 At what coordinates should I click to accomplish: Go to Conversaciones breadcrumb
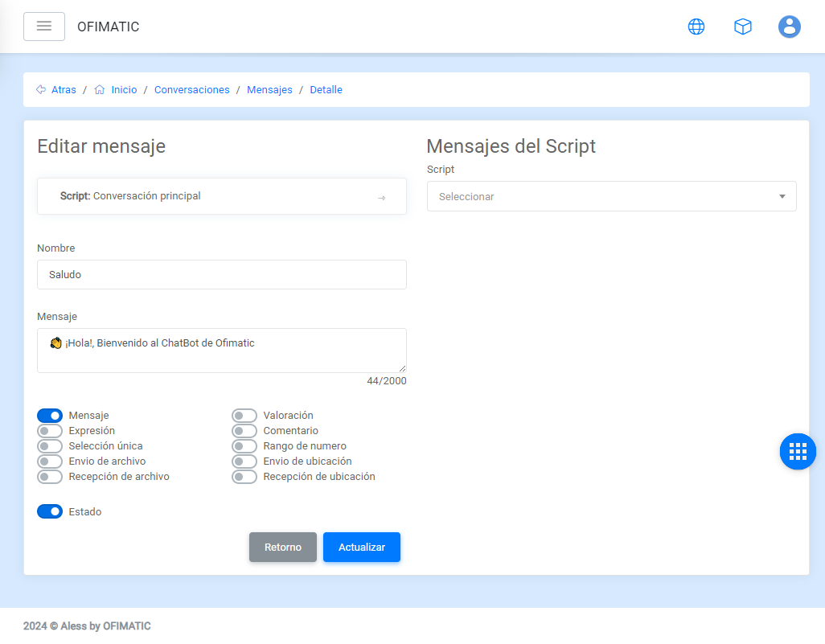point(191,90)
